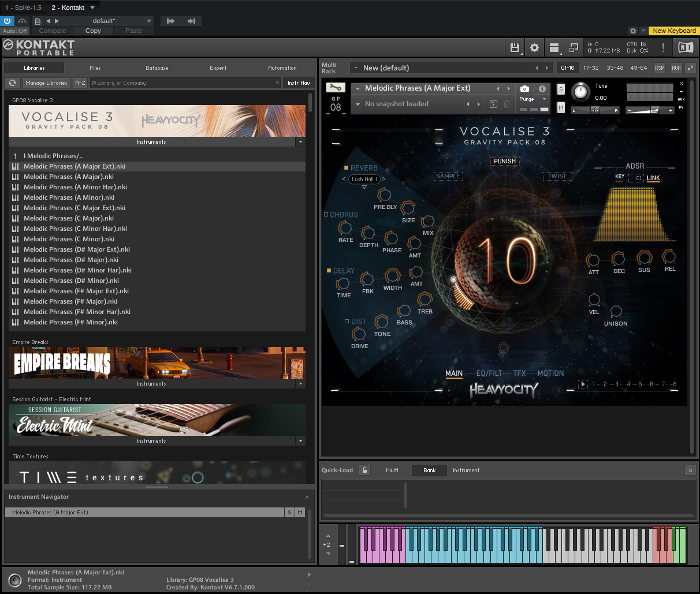
Task: Open Kontakt options gear icon
Action: (534, 48)
